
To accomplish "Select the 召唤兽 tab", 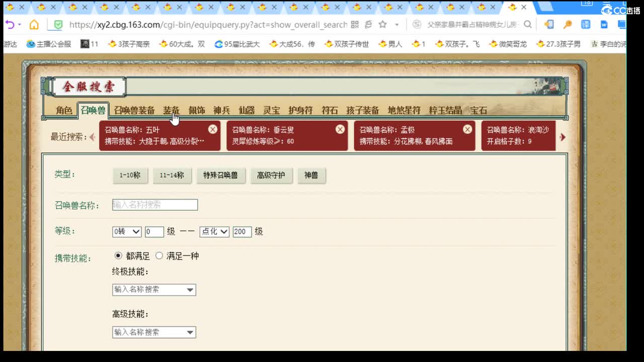I will point(93,110).
